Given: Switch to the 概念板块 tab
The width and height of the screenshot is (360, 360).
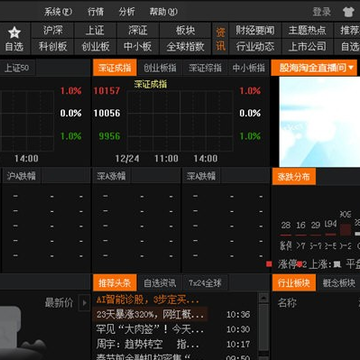Looking at the screenshot, I should pyautogui.click(x=339, y=283).
